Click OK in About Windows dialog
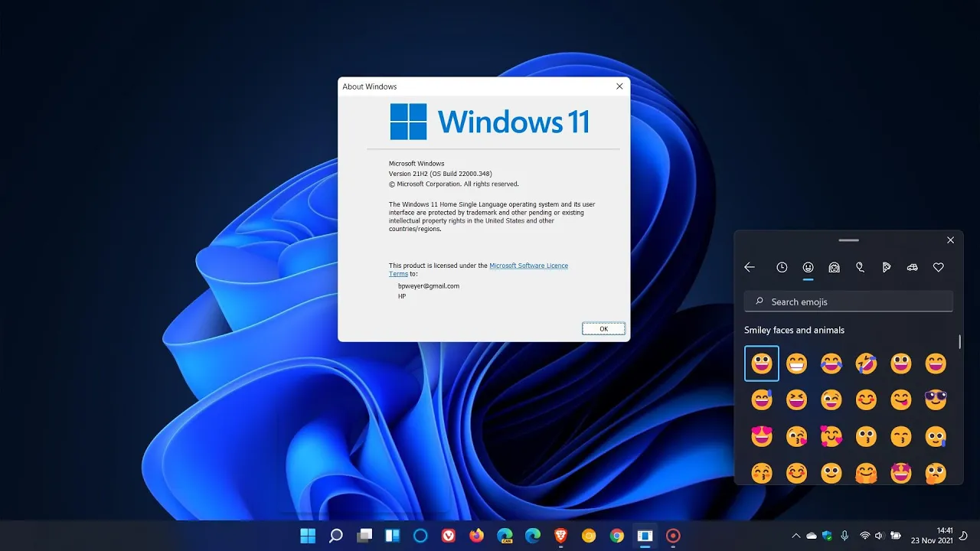The height and width of the screenshot is (551, 980). pyautogui.click(x=603, y=328)
